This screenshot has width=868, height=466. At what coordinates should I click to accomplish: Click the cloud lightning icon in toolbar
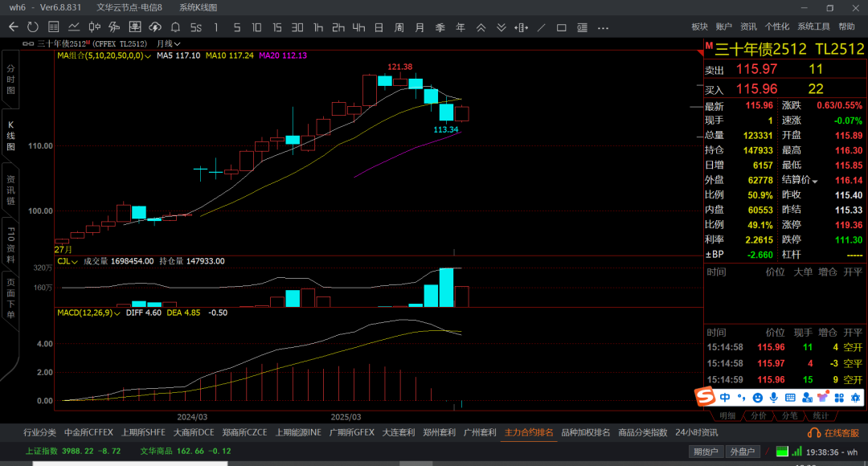[155, 27]
